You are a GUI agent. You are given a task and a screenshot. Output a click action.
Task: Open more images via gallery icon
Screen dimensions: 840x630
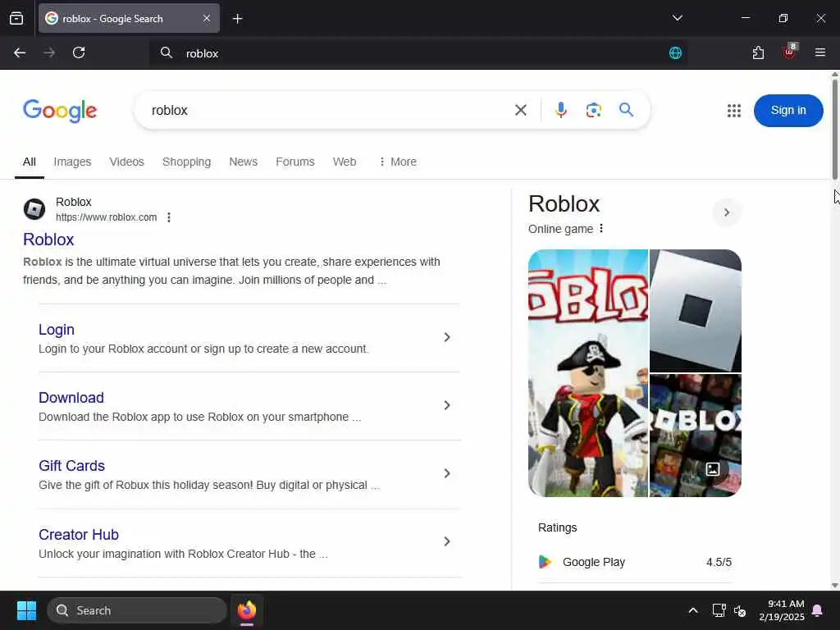pos(713,469)
